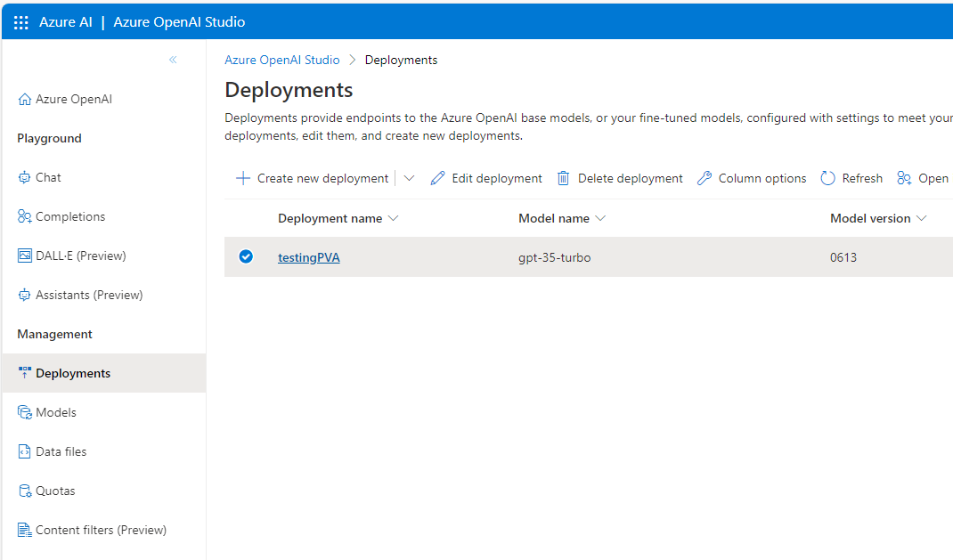
Task: Click the Data files icon
Action: tap(24, 451)
